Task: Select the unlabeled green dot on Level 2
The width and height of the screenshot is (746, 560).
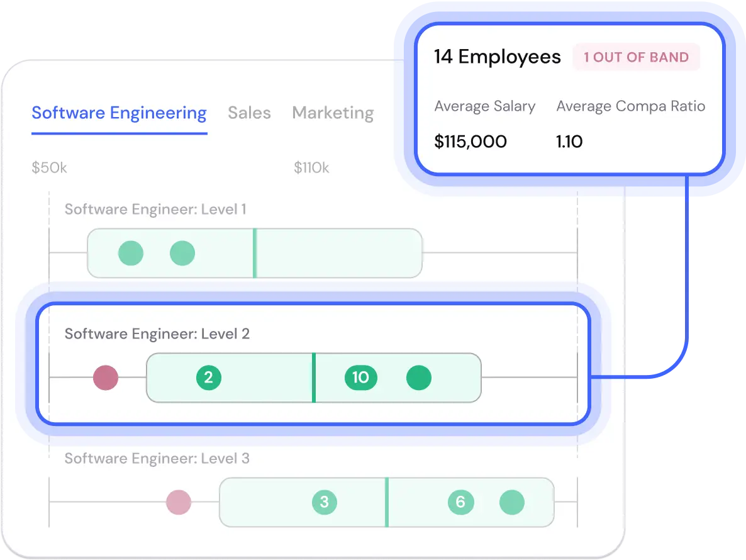Action: (419, 378)
